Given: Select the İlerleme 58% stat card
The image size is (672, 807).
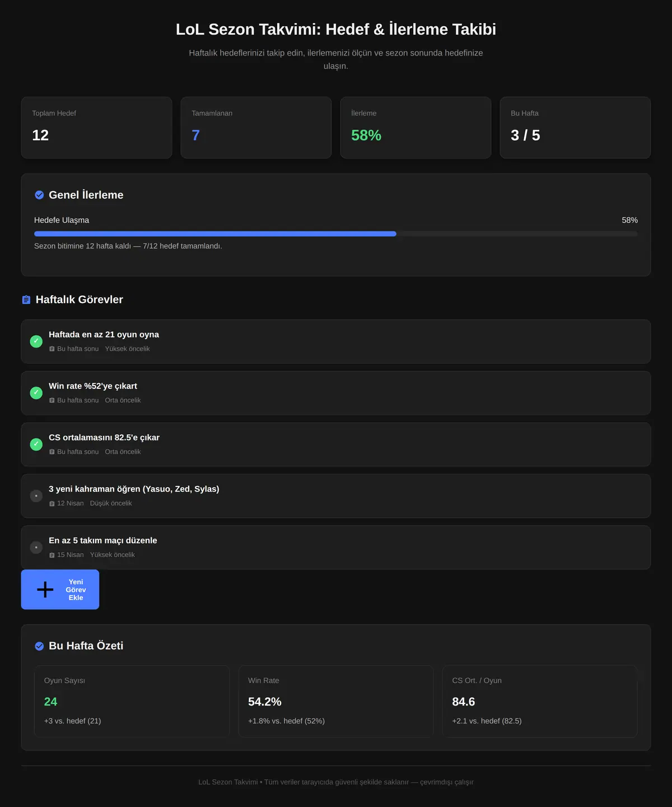Looking at the screenshot, I should click(x=416, y=128).
